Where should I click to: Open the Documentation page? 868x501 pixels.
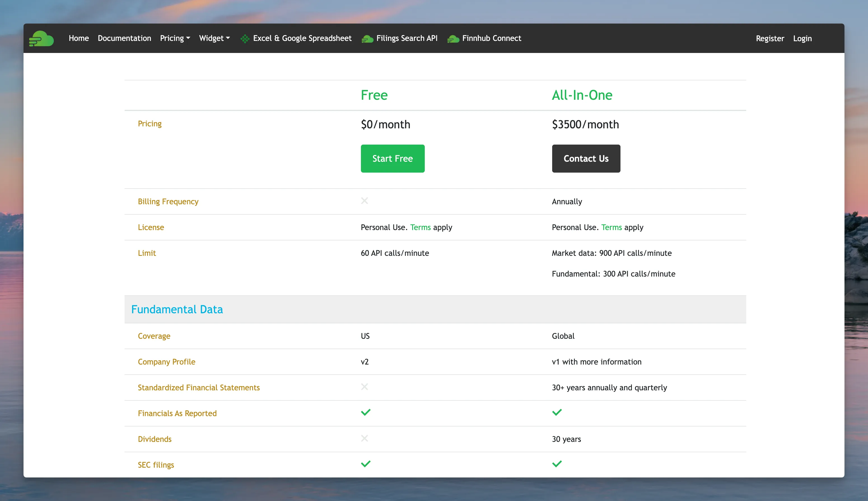(x=124, y=38)
